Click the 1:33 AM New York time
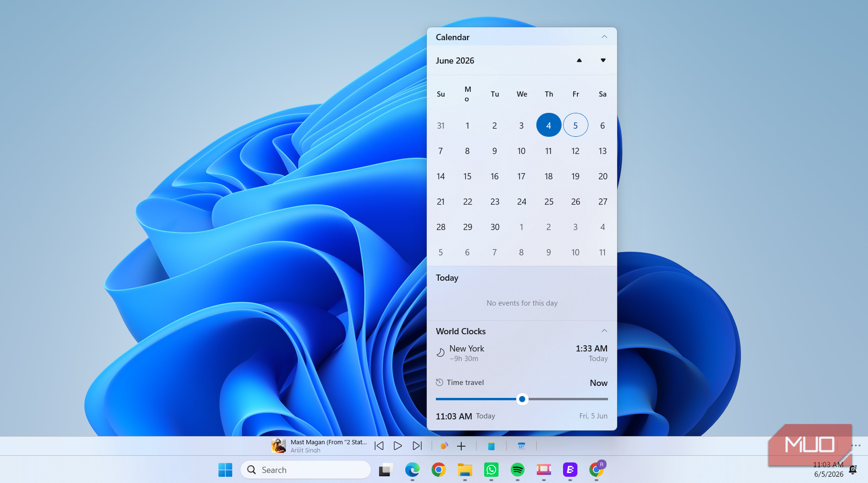868x483 pixels. 591,349
